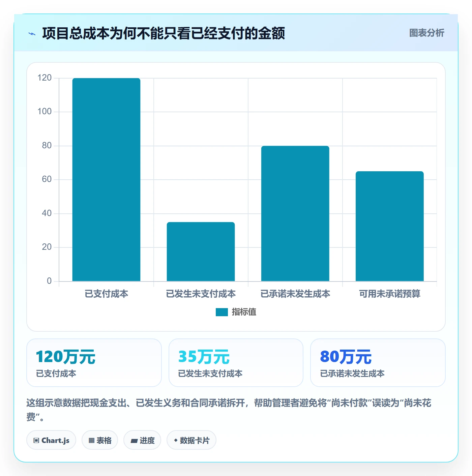The height and width of the screenshot is (476, 472).
Task: Click the 图表分析 label in the header
Action: click(x=426, y=33)
